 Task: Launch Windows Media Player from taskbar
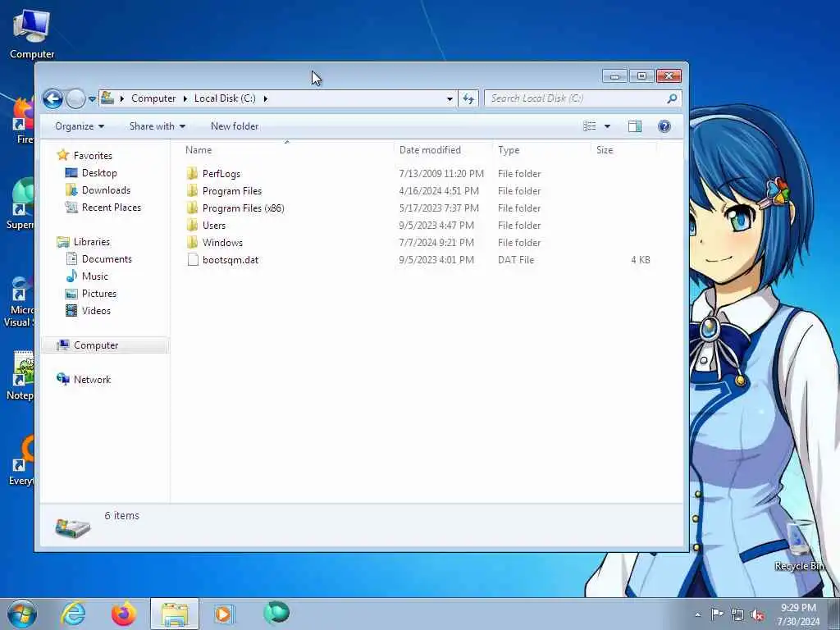pyautogui.click(x=223, y=614)
